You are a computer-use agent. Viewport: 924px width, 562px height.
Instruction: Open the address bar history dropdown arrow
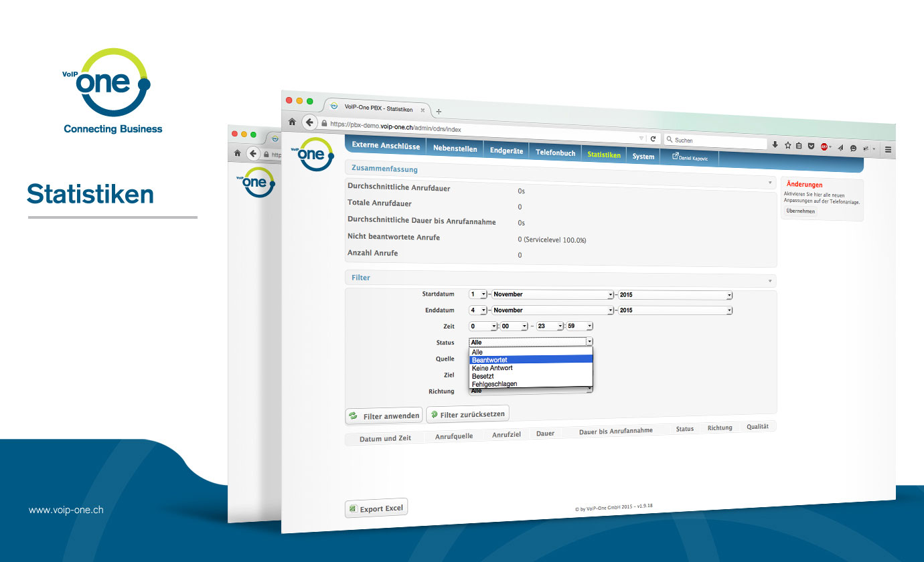click(641, 138)
